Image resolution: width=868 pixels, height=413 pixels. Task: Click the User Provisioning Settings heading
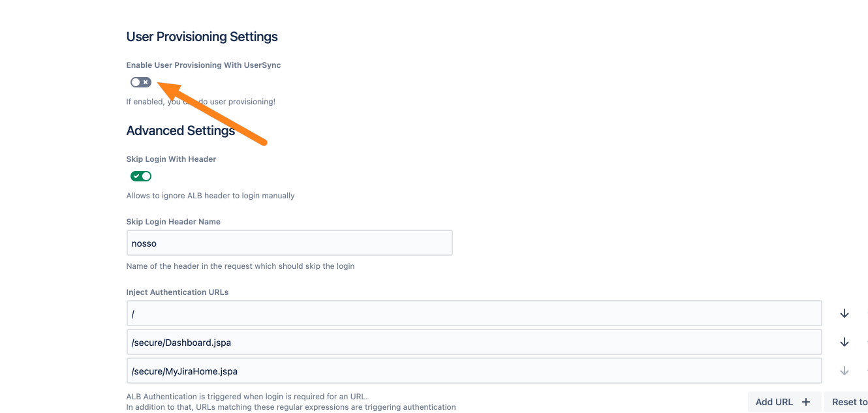pyautogui.click(x=202, y=37)
